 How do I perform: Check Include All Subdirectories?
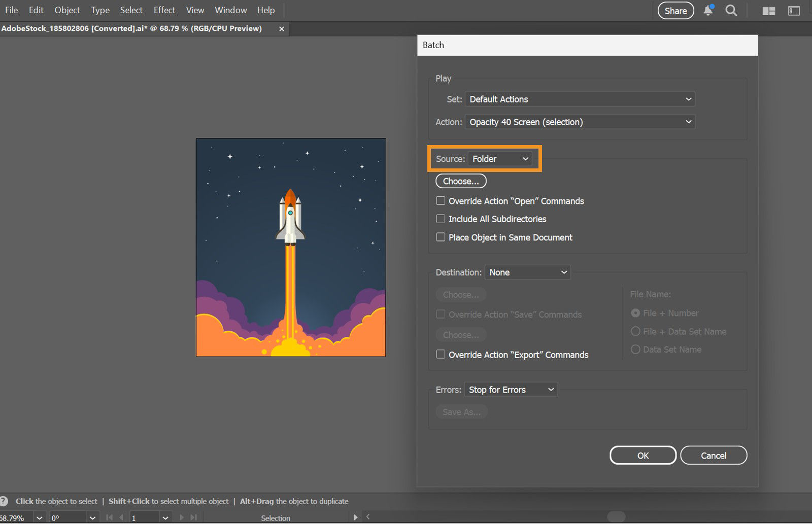[441, 219]
